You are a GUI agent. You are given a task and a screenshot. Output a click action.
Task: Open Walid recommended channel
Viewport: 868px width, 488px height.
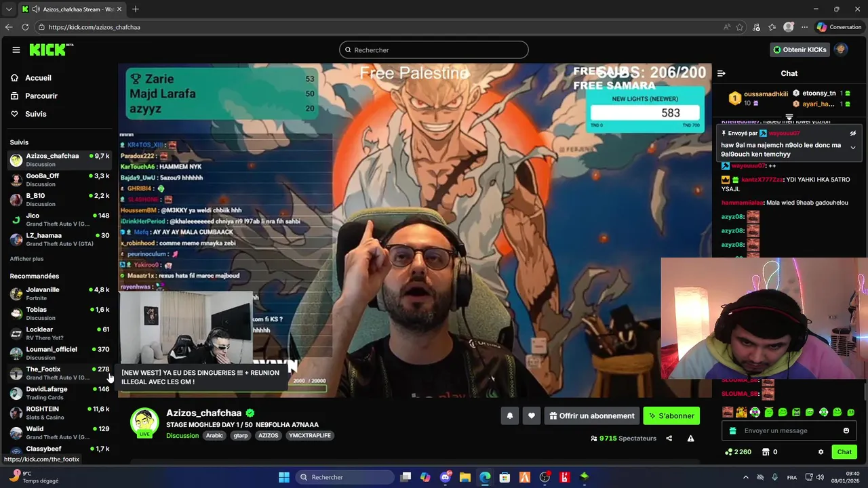tap(59, 432)
